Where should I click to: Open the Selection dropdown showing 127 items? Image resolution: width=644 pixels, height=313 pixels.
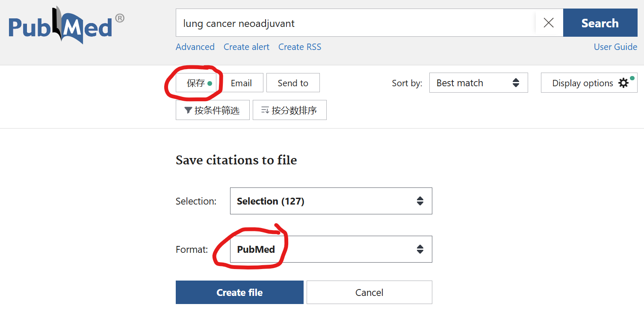(x=331, y=201)
